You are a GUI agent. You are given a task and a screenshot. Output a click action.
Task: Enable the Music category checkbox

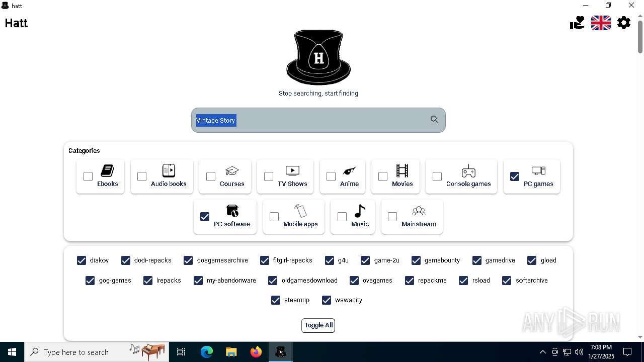click(x=342, y=217)
